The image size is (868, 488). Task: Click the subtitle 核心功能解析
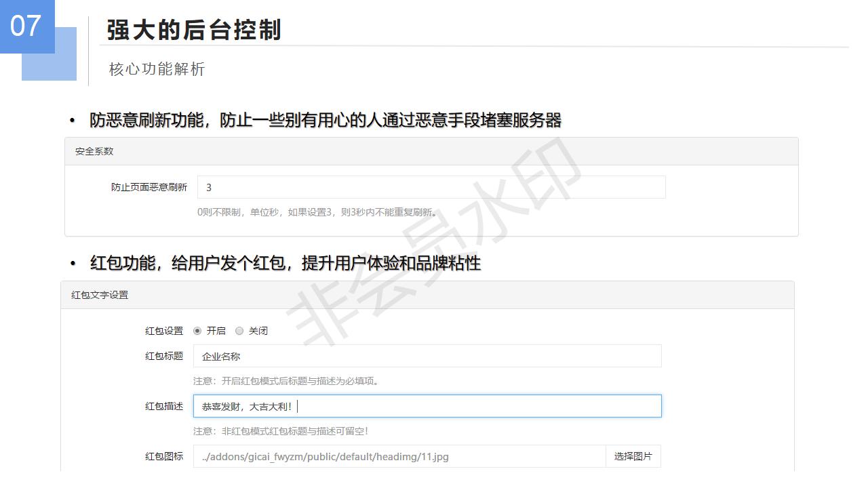(157, 69)
